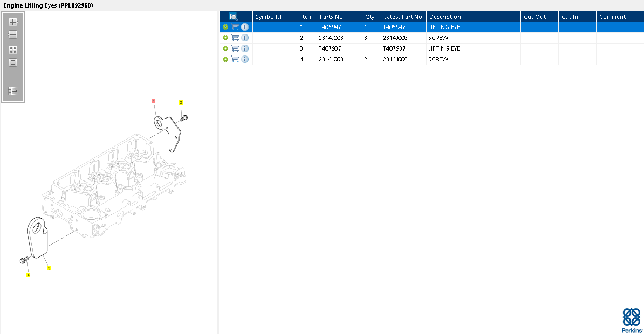644x334 pixels.
Task: Open info for item 2 screw
Action: click(245, 38)
